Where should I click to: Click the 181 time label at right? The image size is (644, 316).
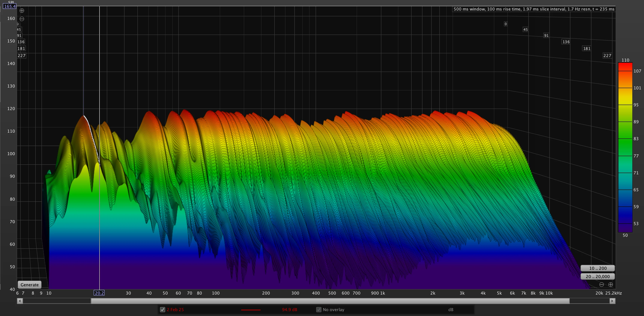(x=587, y=48)
